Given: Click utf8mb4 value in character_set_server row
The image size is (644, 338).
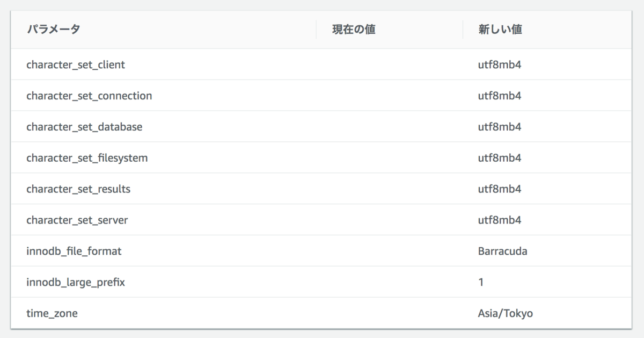Looking at the screenshot, I should [500, 220].
